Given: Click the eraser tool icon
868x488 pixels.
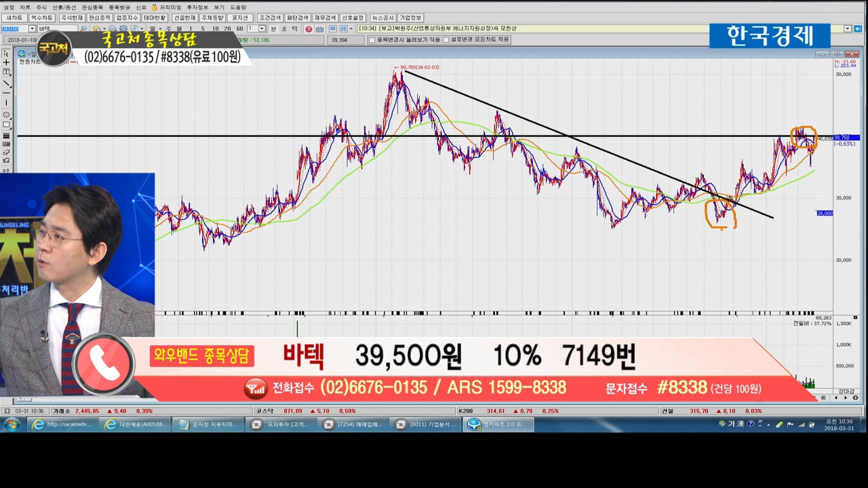Looking at the screenshot, I should 6,152.
